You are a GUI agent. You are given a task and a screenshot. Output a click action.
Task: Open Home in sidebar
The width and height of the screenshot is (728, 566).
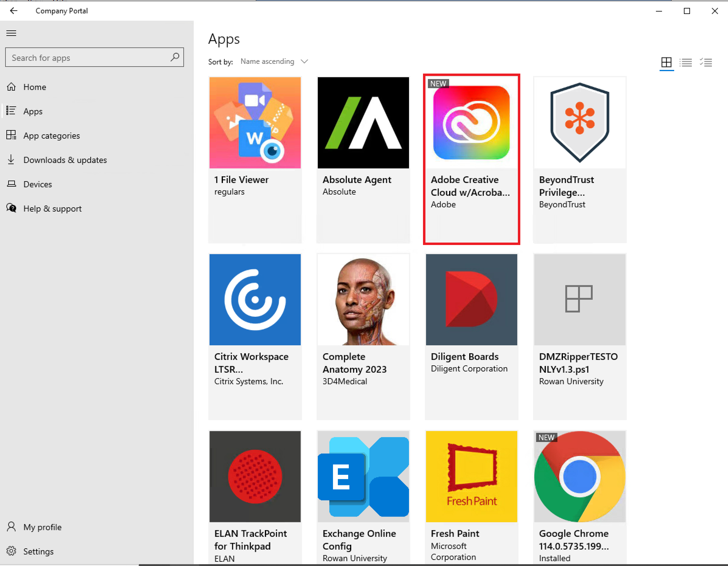[x=35, y=87]
